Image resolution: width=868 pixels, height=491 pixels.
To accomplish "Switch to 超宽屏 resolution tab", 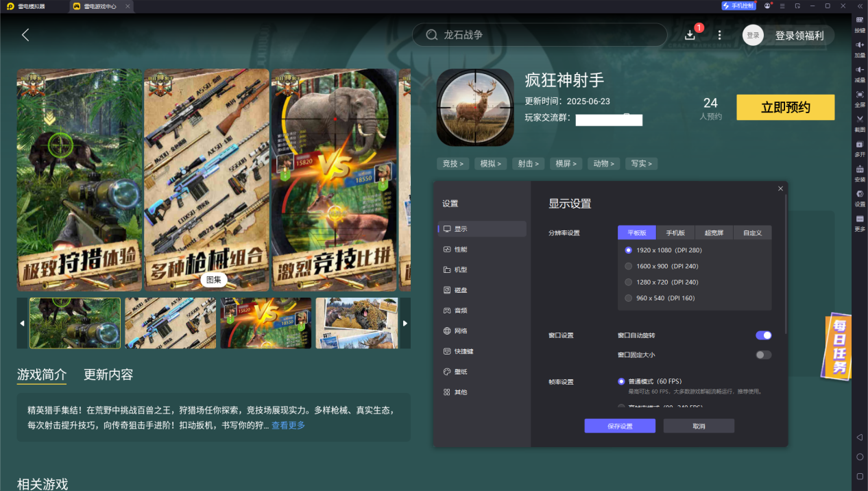I will click(714, 233).
